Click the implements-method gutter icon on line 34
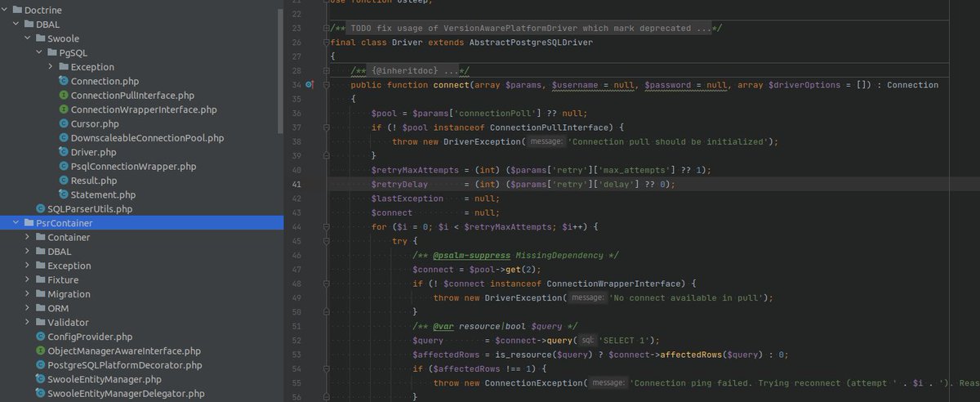Screen dimensions: 980x402 click(310, 84)
